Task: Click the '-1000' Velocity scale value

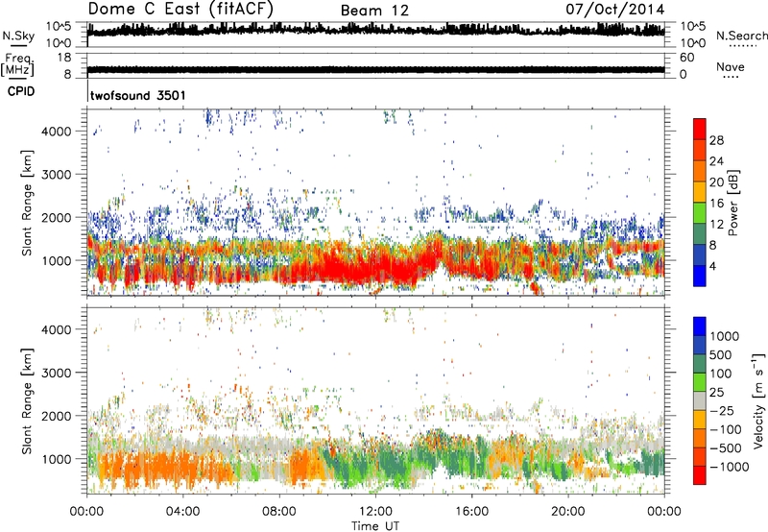Action: coord(729,467)
